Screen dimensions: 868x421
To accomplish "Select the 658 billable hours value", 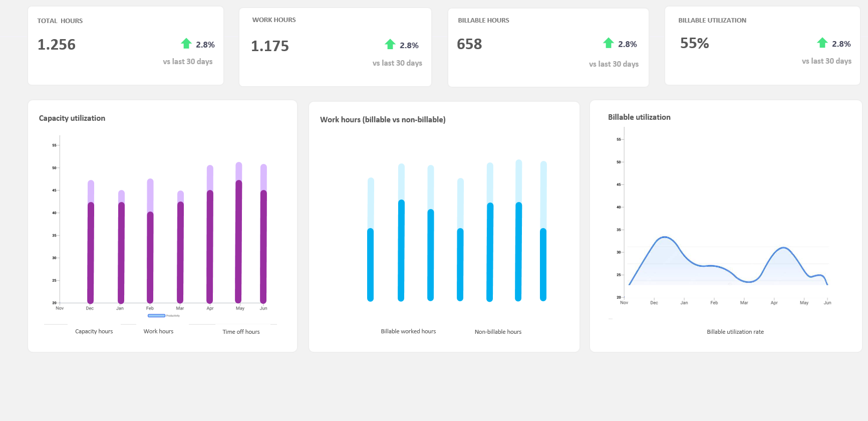I will tap(469, 44).
